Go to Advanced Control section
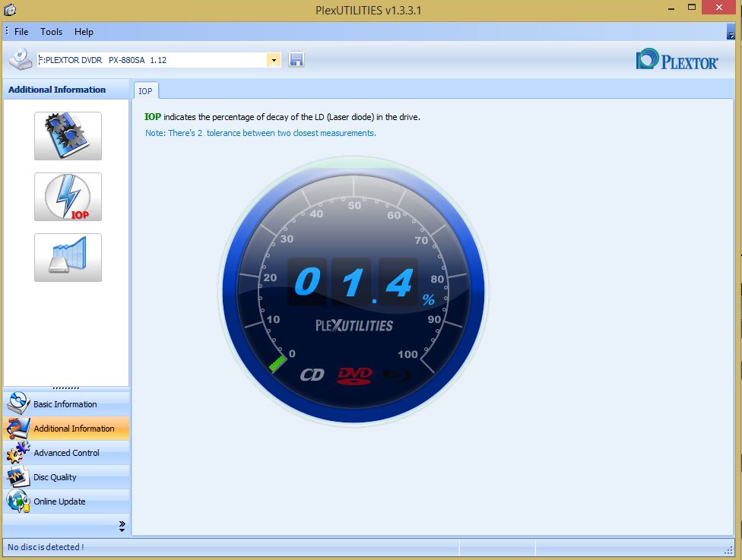The width and height of the screenshot is (742, 560). point(66,453)
